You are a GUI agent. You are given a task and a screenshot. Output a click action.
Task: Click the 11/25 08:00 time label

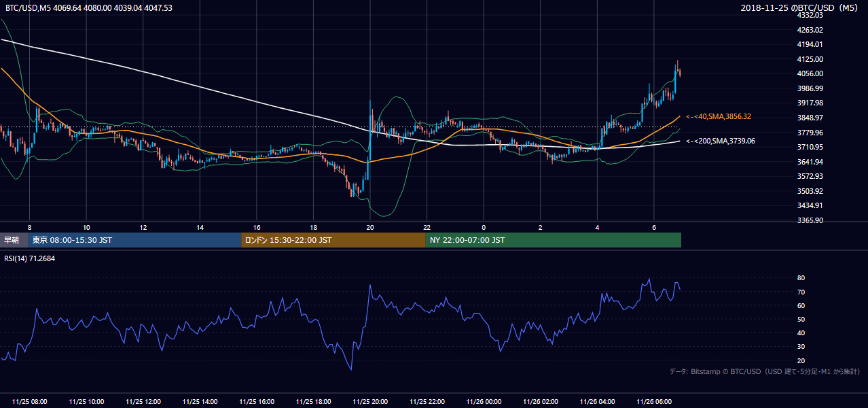29,402
